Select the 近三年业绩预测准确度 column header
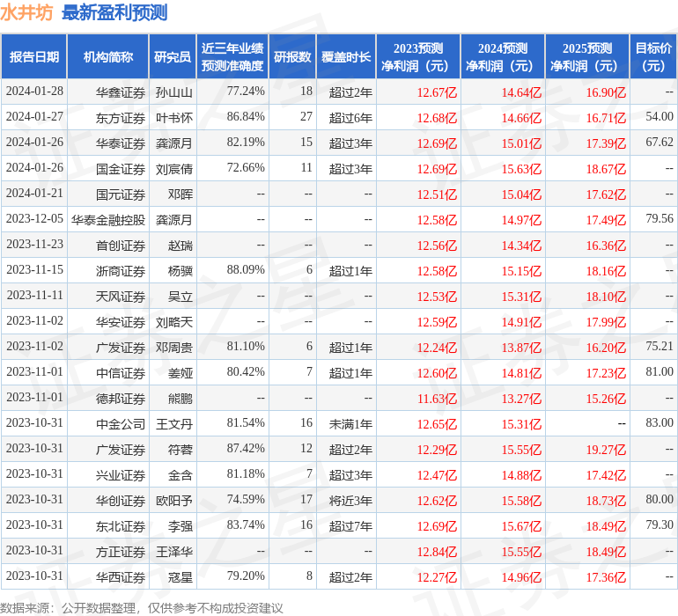This screenshot has height=616, width=678. 232,57
